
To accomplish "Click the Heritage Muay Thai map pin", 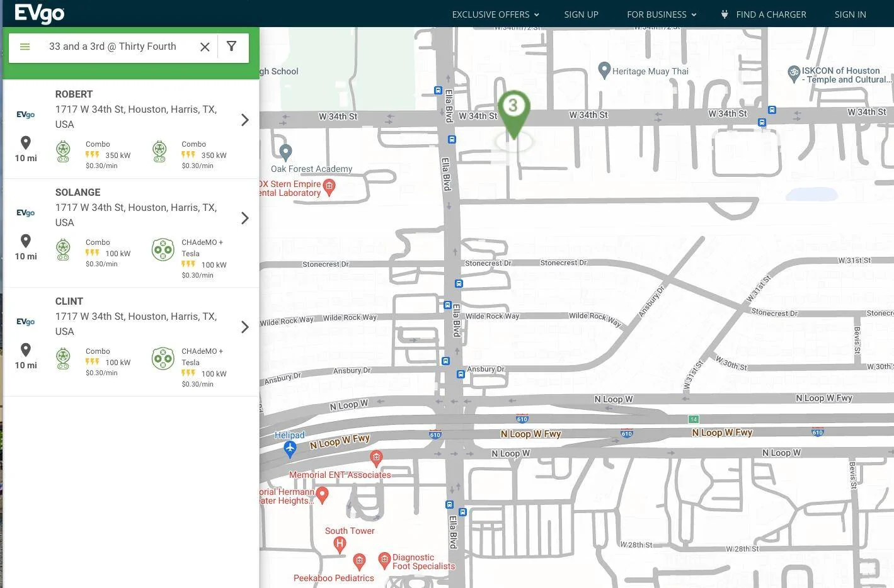I will click(x=604, y=70).
